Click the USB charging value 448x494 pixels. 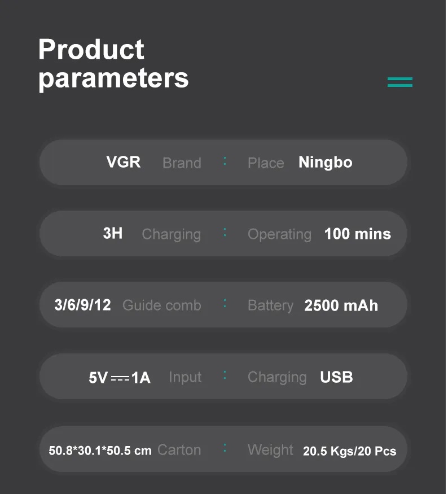336,377
